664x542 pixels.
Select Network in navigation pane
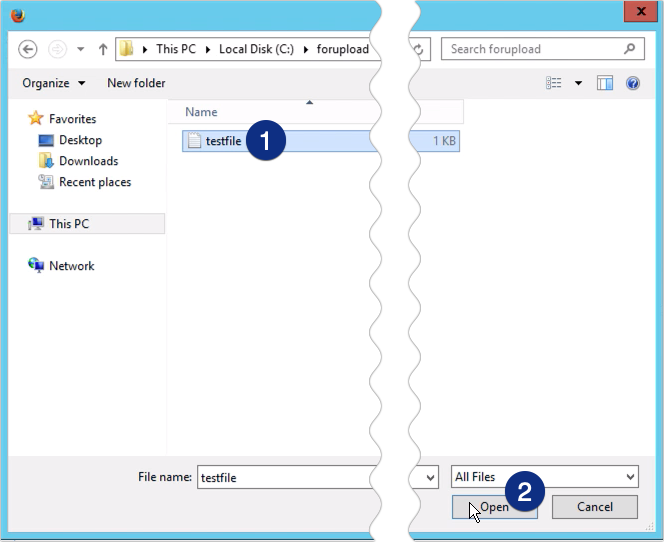click(71, 266)
